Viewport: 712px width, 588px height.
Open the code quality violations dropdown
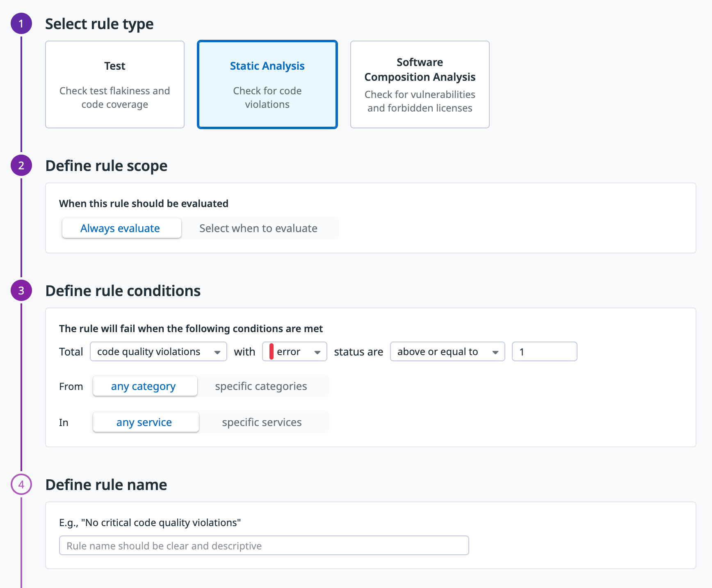[158, 352]
